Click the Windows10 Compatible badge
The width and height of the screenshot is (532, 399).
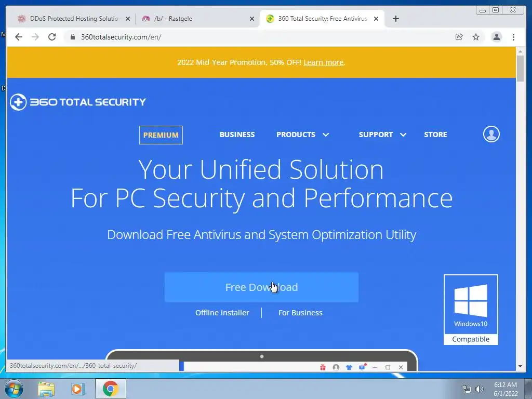point(471,310)
